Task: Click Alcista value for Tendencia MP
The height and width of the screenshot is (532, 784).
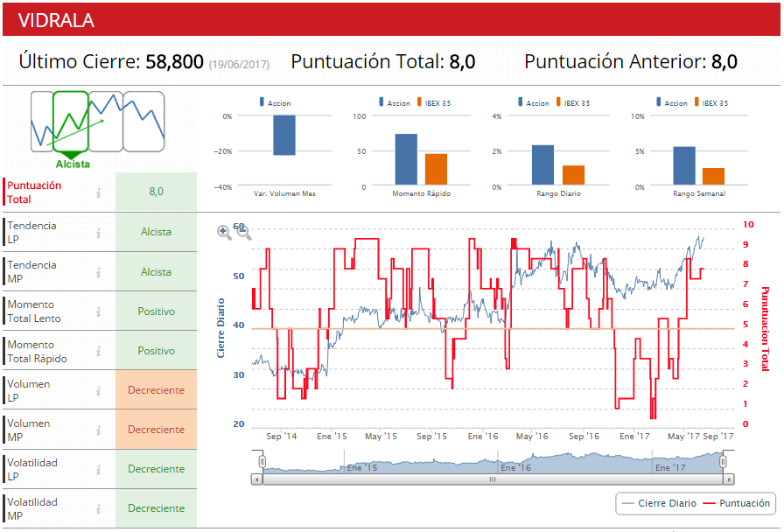Action: tap(156, 272)
